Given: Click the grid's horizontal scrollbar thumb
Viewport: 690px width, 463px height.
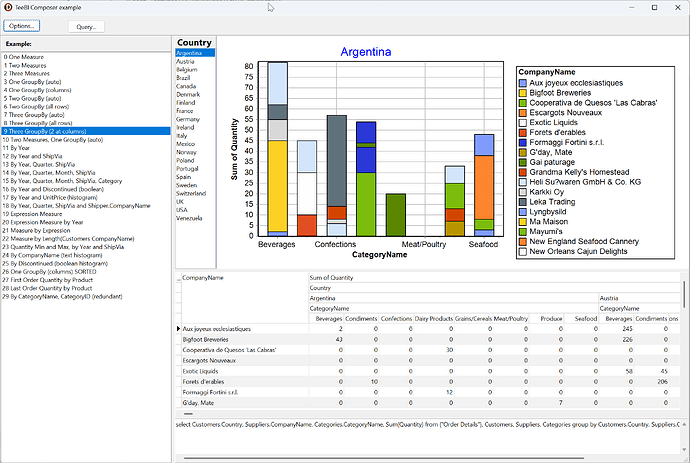Looking at the screenshot, I should [188, 414].
